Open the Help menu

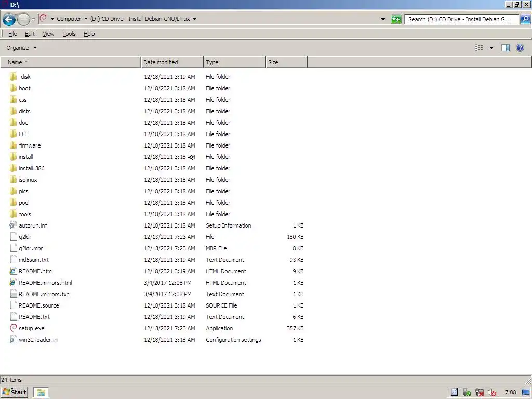89,34
